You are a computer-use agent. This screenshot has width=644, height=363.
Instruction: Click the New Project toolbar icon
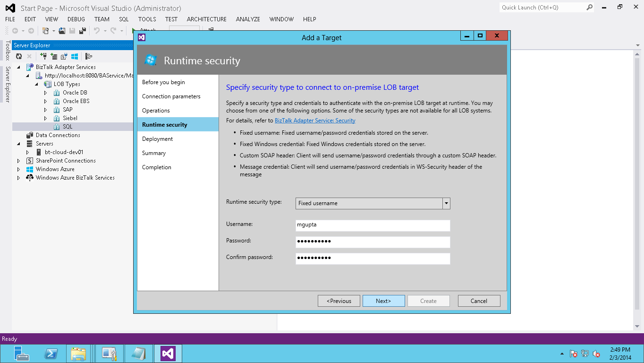point(45,31)
